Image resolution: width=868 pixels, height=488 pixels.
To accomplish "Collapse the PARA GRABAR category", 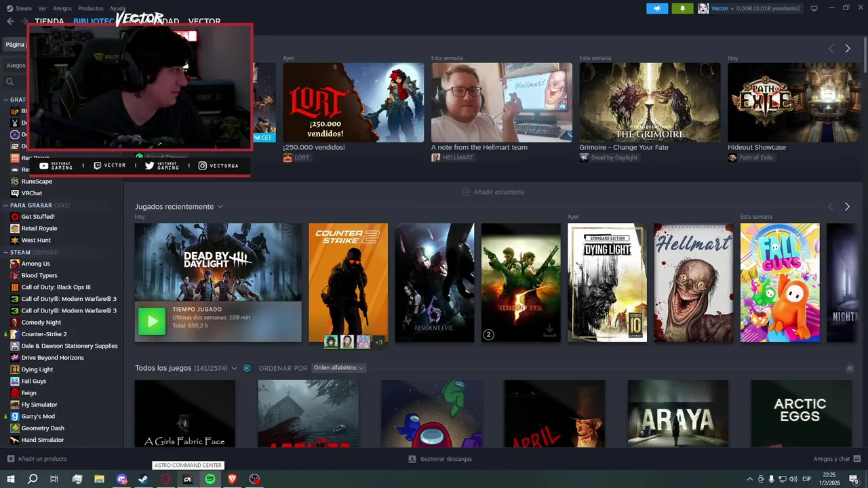I will 6,205.
